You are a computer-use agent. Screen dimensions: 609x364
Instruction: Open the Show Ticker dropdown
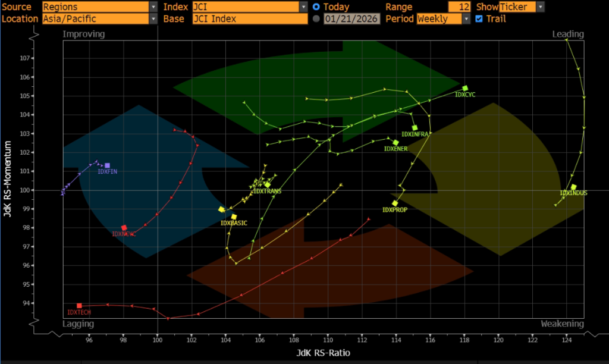tap(539, 7)
